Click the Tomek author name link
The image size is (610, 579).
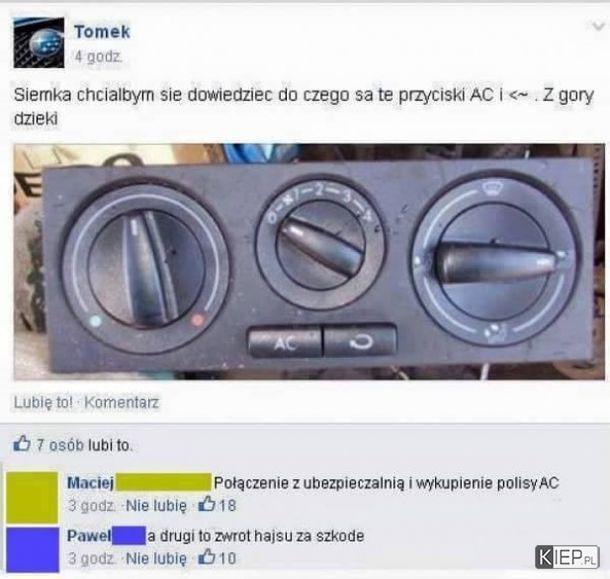102,32
